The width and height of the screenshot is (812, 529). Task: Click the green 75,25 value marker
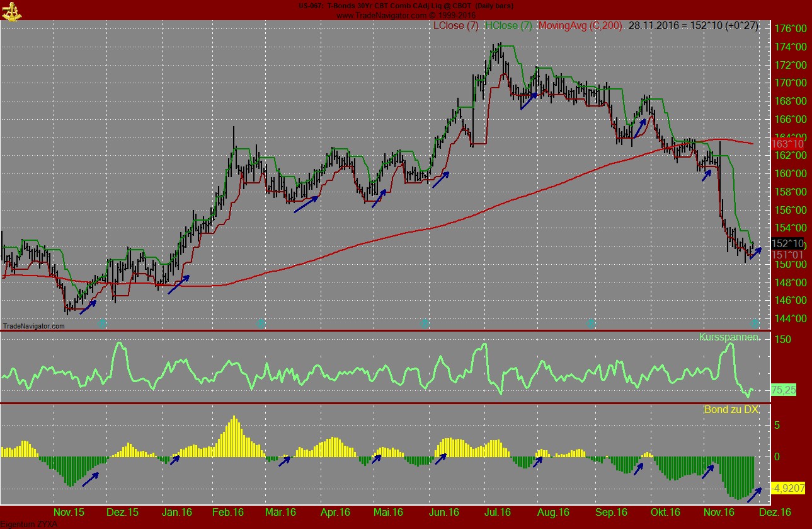[784, 390]
